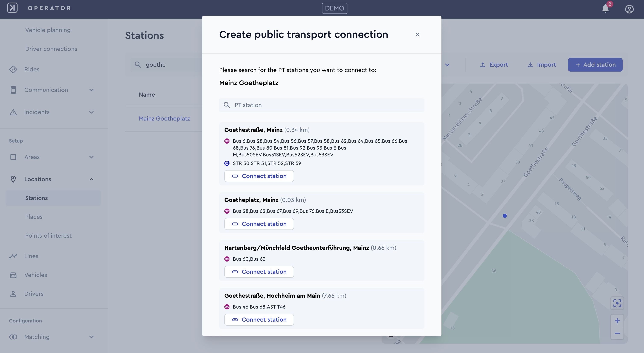The image size is (644, 353).
Task: Click the Lines chart icon
Action: pos(13,256)
